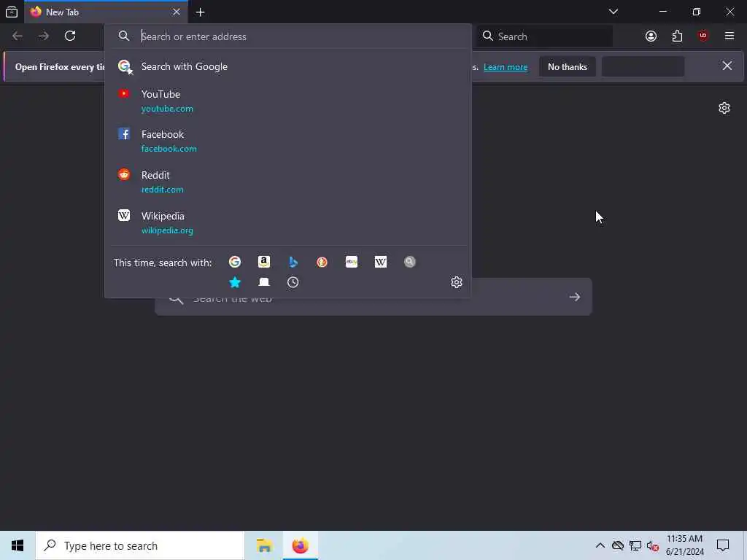
Task: Click the Firefox taskbar icon
Action: click(300, 545)
